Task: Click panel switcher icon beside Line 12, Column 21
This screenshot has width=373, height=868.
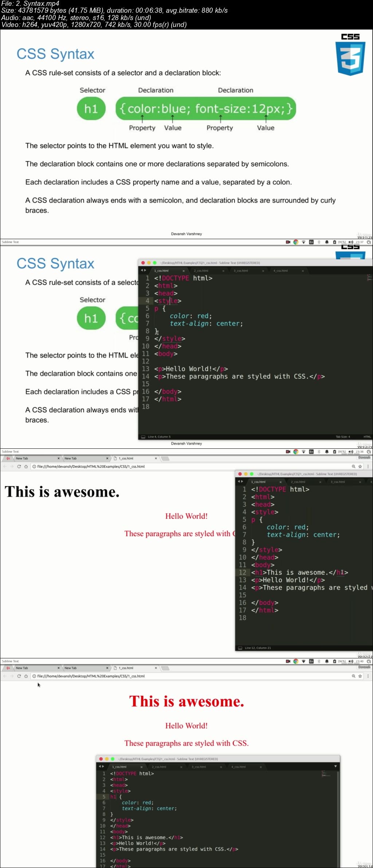Action: coord(240,648)
